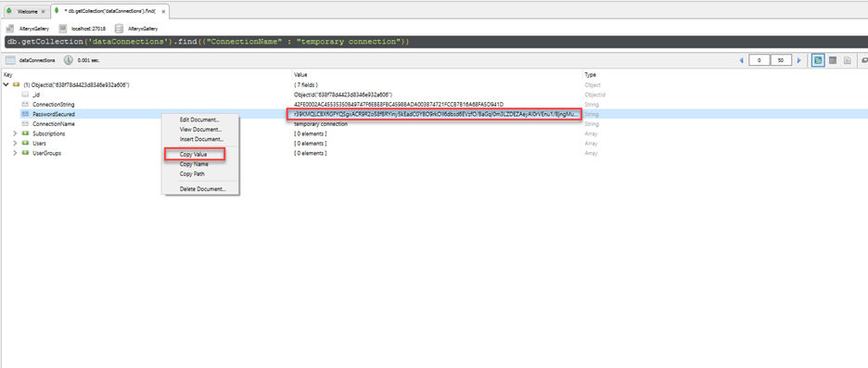This screenshot has width=868, height=368.
Task: Click the query editor text
Action: (208, 42)
